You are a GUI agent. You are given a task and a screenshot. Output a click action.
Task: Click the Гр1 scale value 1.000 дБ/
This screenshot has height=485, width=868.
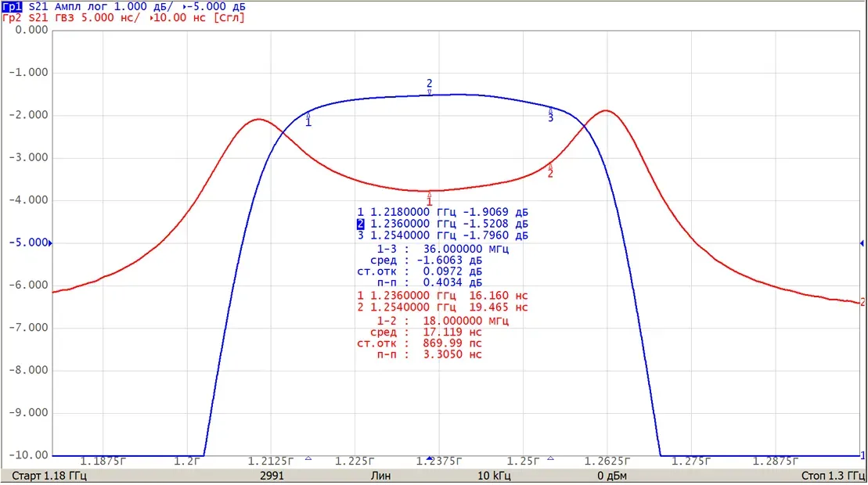[143, 6]
